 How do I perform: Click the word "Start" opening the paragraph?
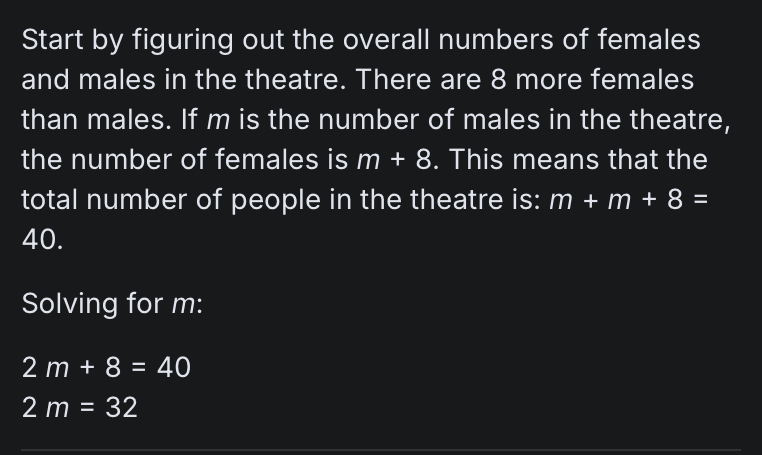pos(48,41)
